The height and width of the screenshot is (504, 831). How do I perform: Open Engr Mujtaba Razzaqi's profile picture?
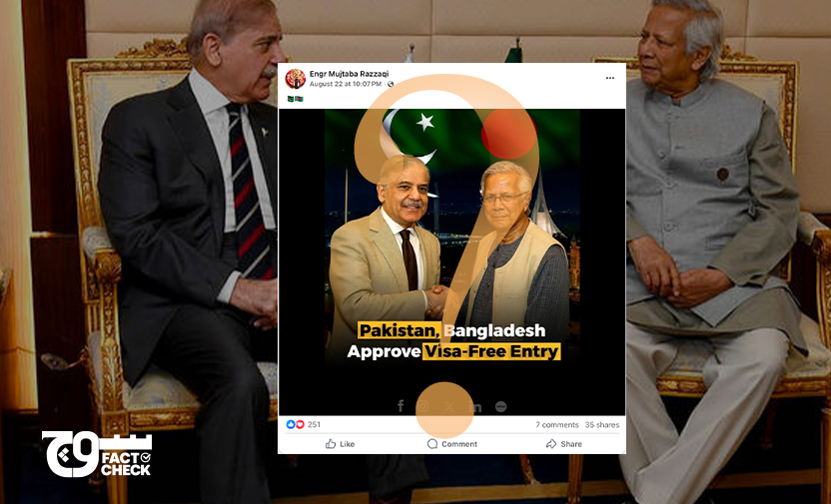(296, 79)
